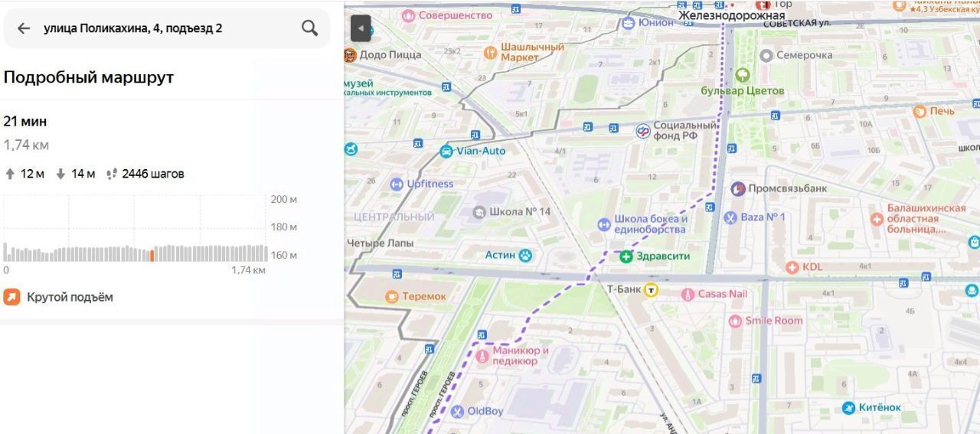
Task: Open the Семерочка place marker
Action: [766, 55]
